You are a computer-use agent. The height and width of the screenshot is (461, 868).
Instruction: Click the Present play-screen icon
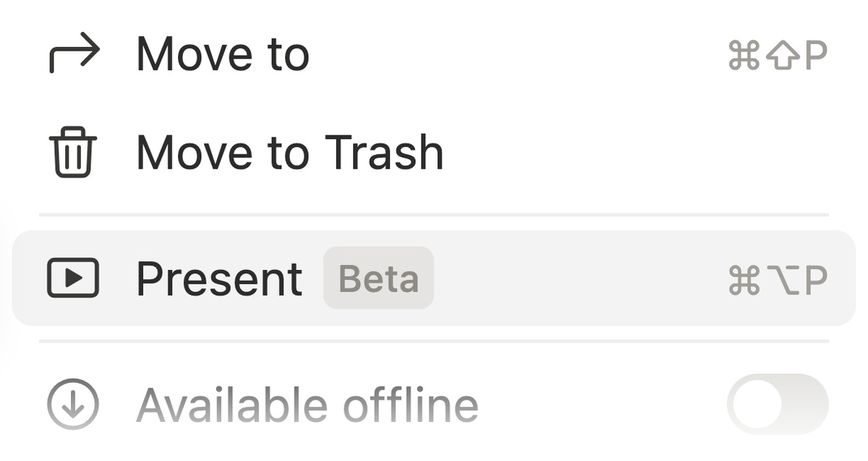pos(73,279)
